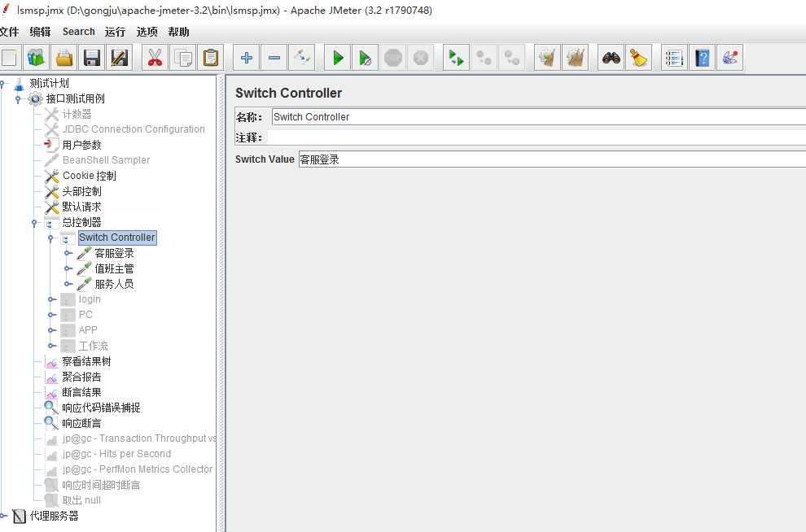Start test without pauses icon

pos(366,58)
